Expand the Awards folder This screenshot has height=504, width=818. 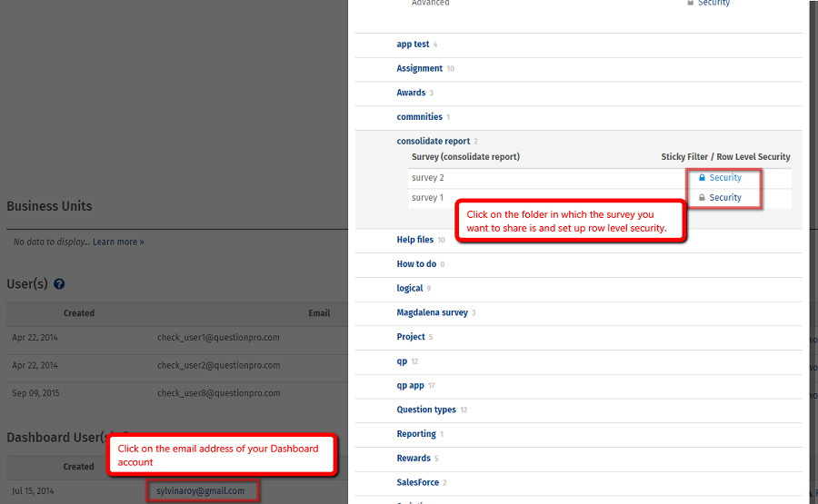pos(411,93)
